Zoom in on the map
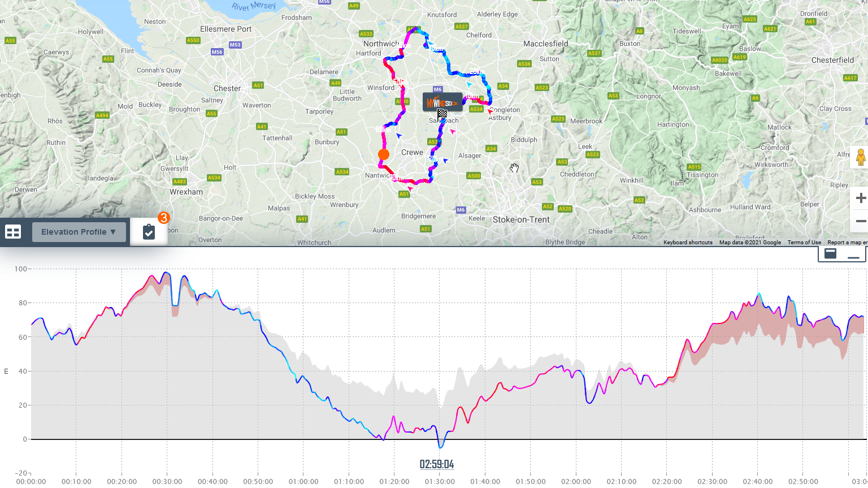 pos(861,198)
